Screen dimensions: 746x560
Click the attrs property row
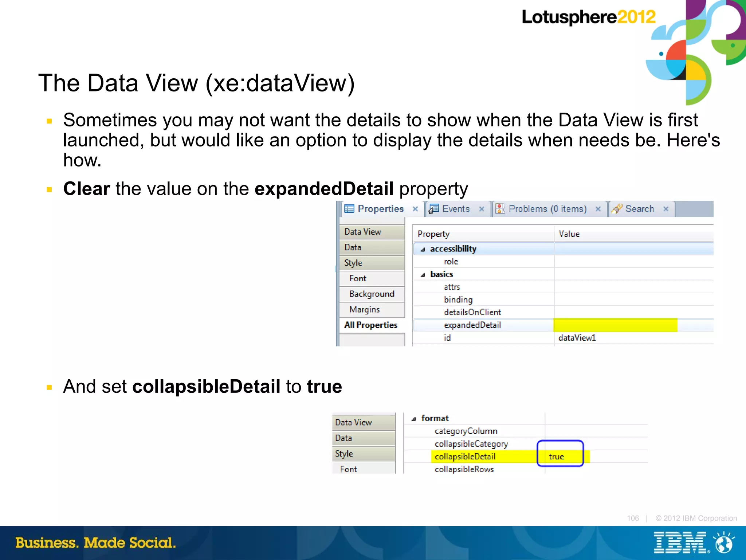563,287
